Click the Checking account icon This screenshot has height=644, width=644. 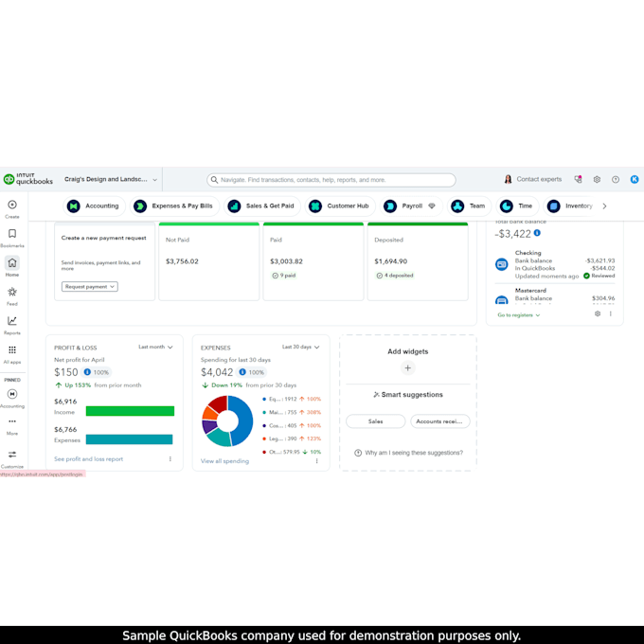(502, 264)
